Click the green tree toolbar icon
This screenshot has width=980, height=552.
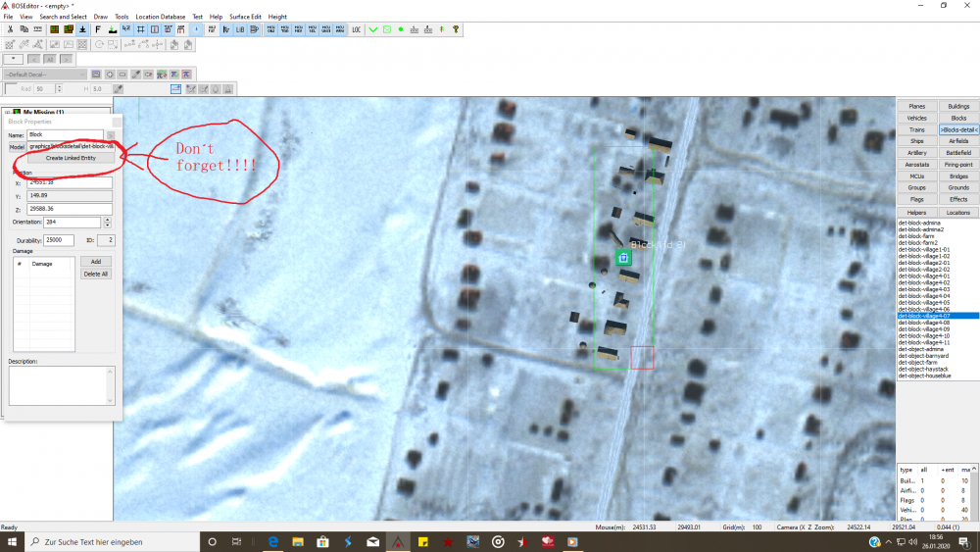coord(441,29)
